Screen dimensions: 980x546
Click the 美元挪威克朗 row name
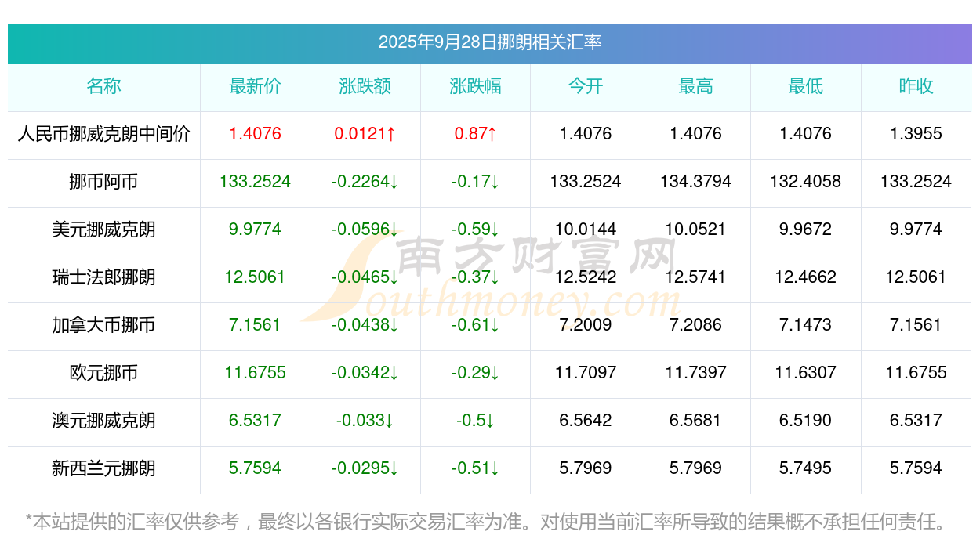(104, 230)
